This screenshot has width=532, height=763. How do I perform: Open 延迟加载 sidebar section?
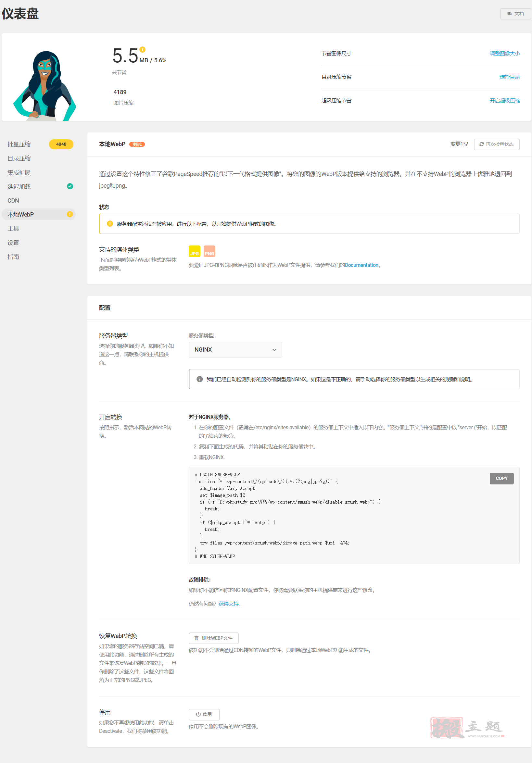point(19,186)
